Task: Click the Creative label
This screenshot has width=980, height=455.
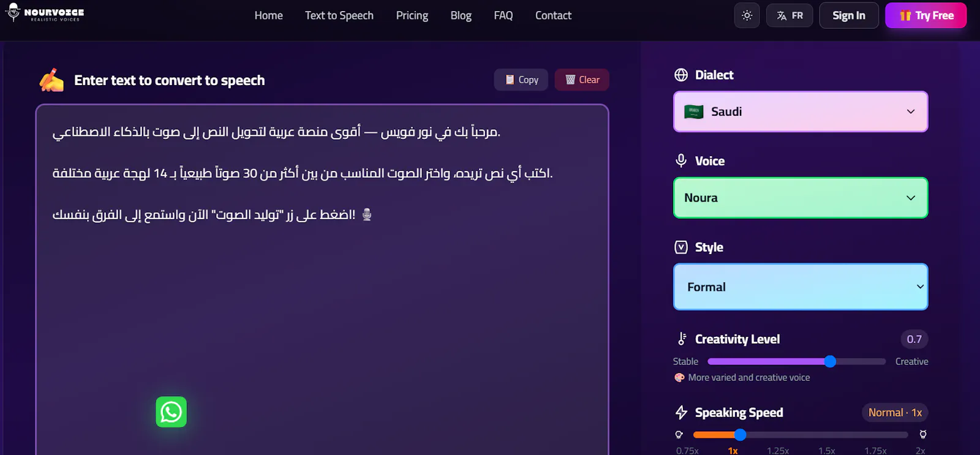Action: (911, 361)
